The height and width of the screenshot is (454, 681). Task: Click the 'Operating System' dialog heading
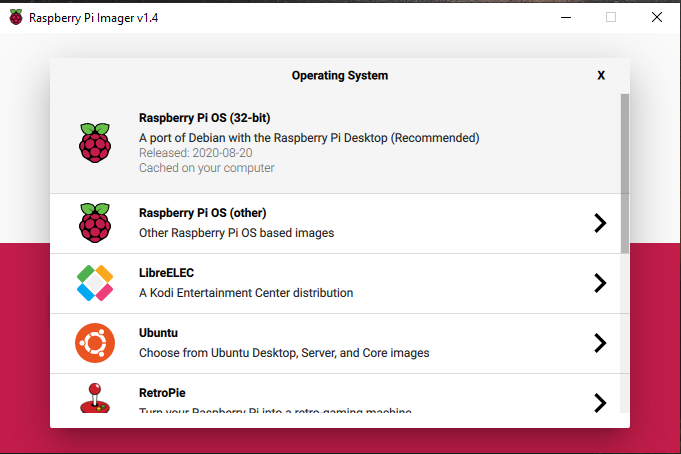coord(340,76)
